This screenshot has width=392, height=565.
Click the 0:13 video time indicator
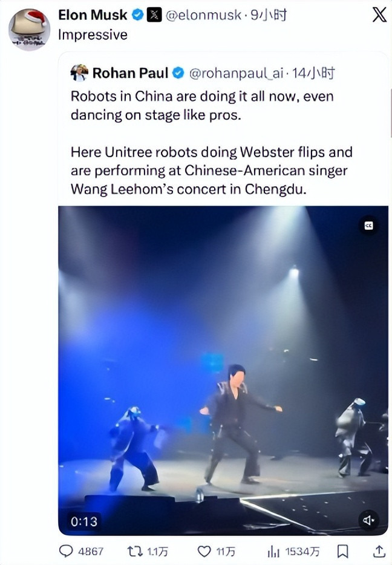[x=84, y=521]
